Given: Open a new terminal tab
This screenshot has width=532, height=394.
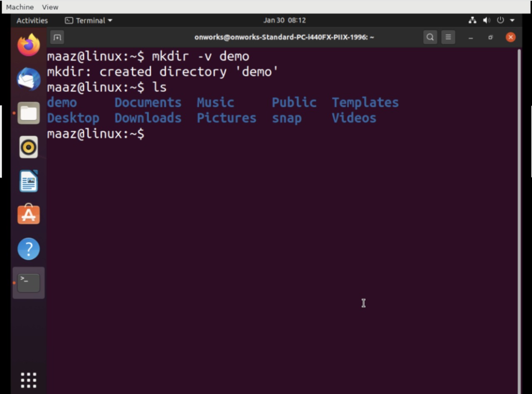Looking at the screenshot, I should pyautogui.click(x=57, y=37).
